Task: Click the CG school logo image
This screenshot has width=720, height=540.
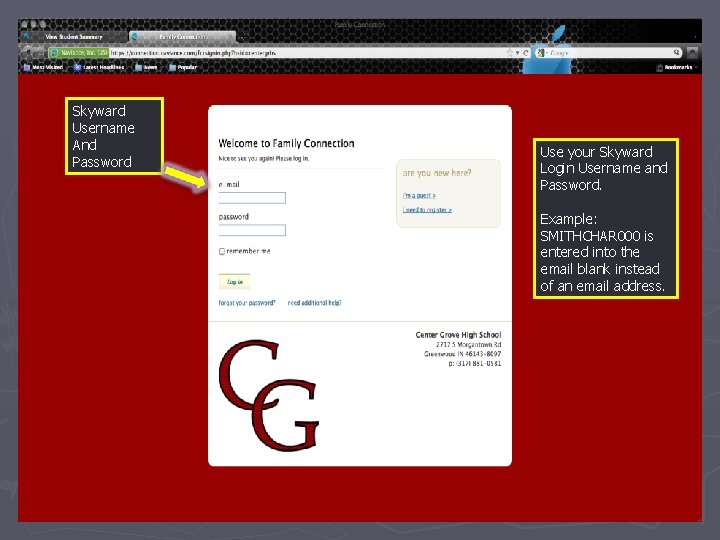Action: [x=269, y=395]
